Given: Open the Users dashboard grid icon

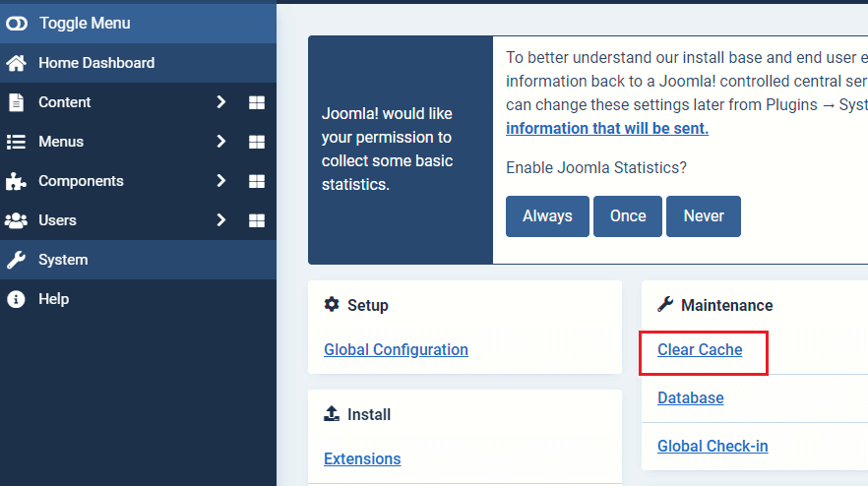Looking at the screenshot, I should pyautogui.click(x=256, y=220).
